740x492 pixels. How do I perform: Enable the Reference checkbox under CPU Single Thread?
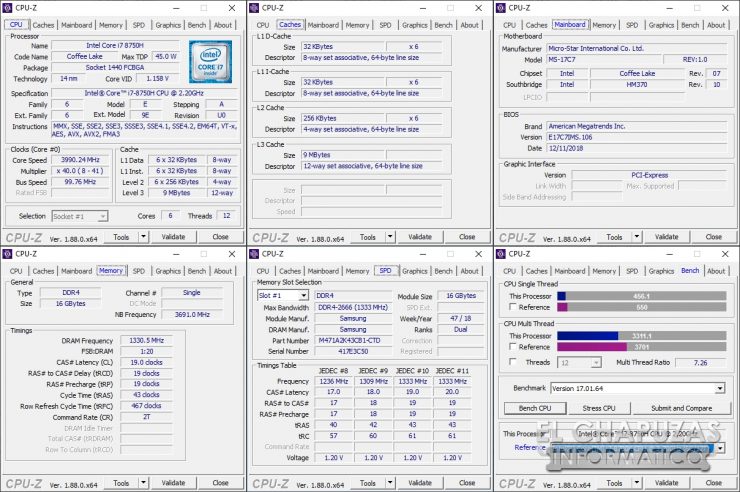click(x=513, y=307)
